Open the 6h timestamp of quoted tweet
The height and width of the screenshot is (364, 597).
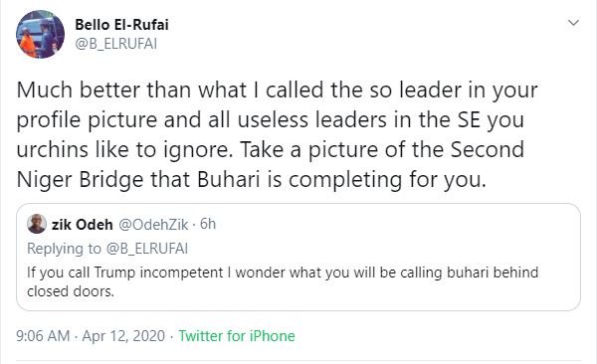pos(208,224)
